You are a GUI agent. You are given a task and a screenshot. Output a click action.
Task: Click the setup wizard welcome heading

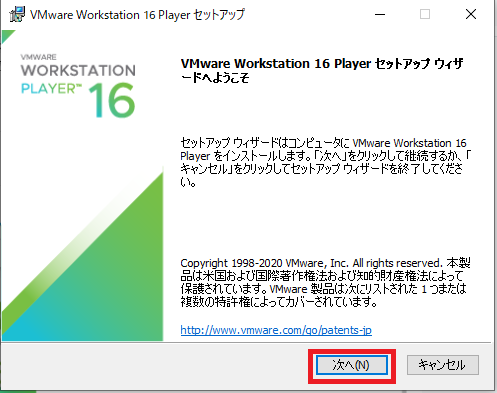pos(322,70)
